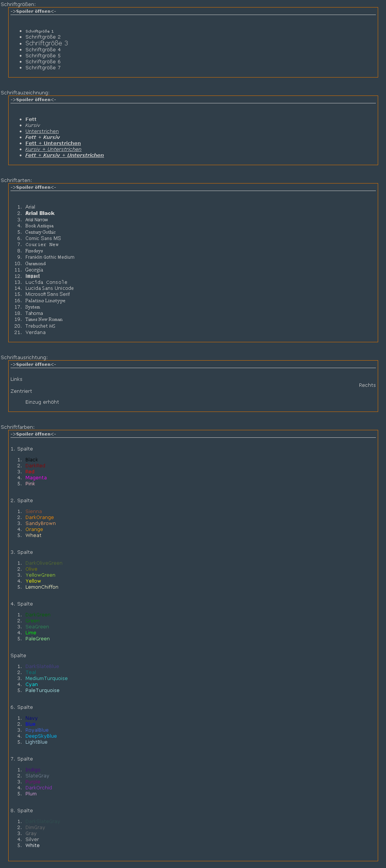The image size is (386, 868).
Task: Click the 'DeepSkyBlue' color name
Action: pyautogui.click(x=41, y=736)
